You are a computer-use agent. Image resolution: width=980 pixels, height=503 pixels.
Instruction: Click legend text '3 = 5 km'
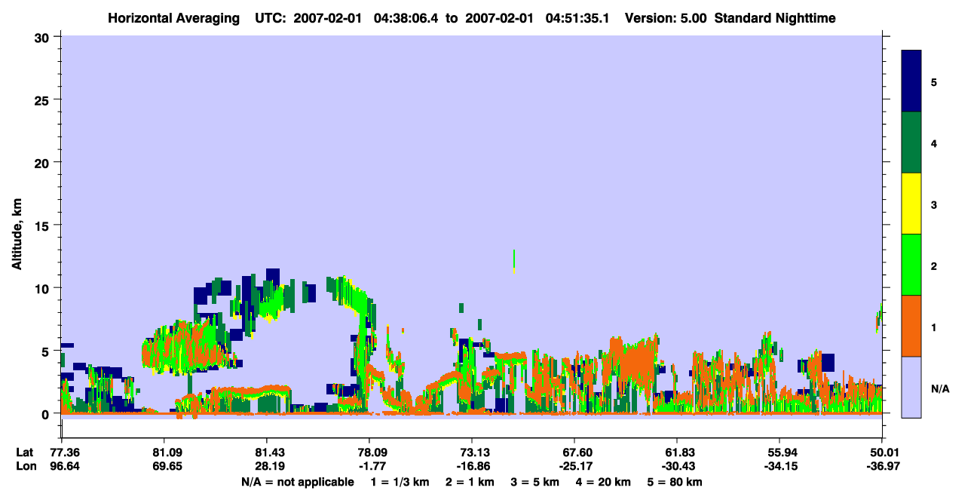(537, 482)
